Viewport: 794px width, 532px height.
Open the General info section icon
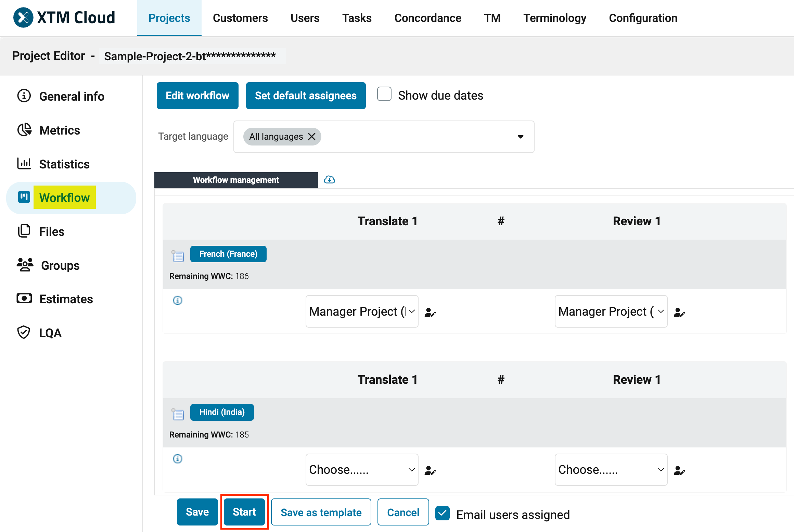click(x=24, y=96)
